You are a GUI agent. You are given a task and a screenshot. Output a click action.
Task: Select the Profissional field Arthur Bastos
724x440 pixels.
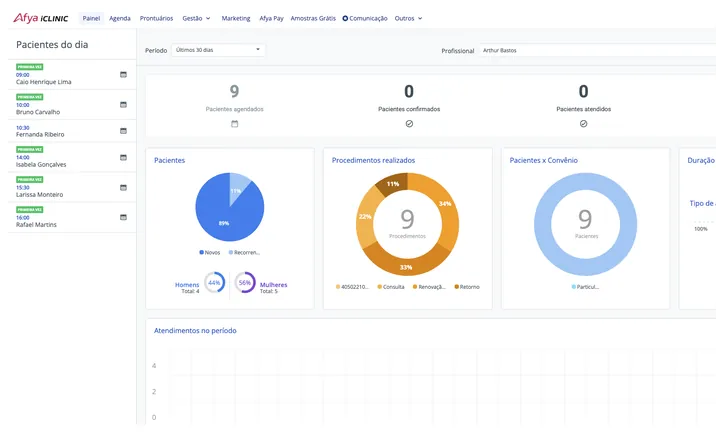(x=597, y=50)
